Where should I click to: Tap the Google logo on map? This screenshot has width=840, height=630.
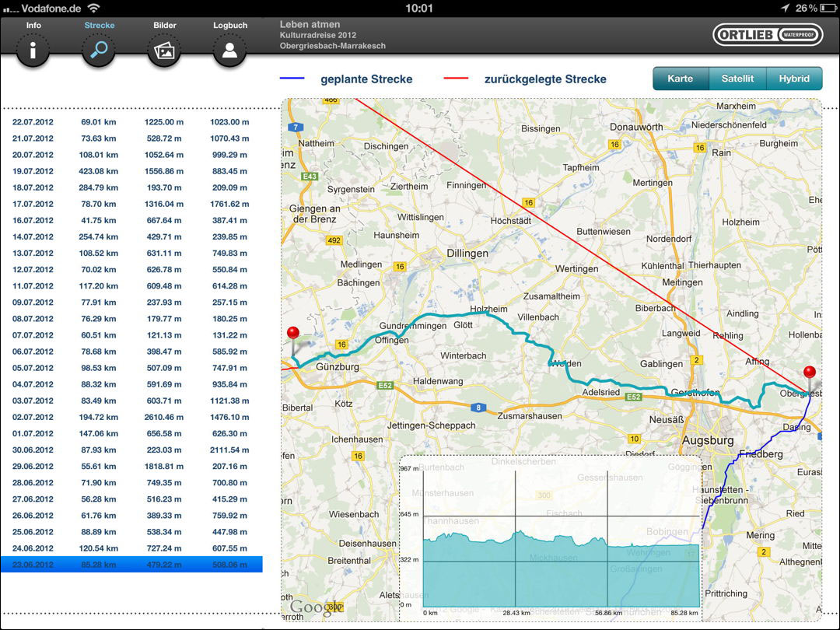coord(316,607)
